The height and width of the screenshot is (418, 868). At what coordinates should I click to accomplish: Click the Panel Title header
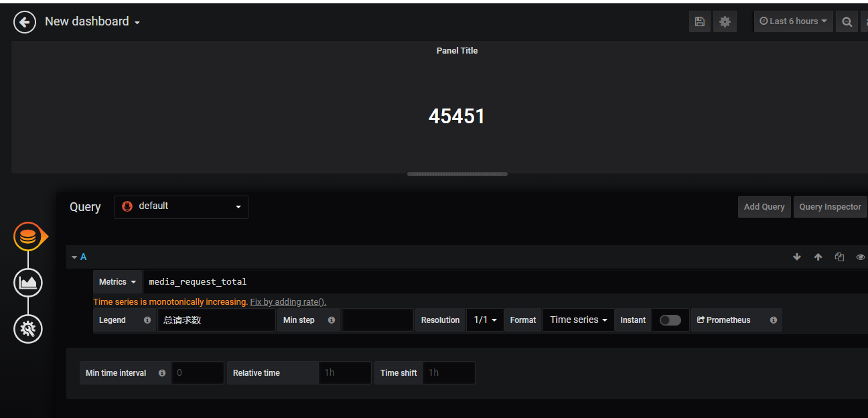click(457, 51)
